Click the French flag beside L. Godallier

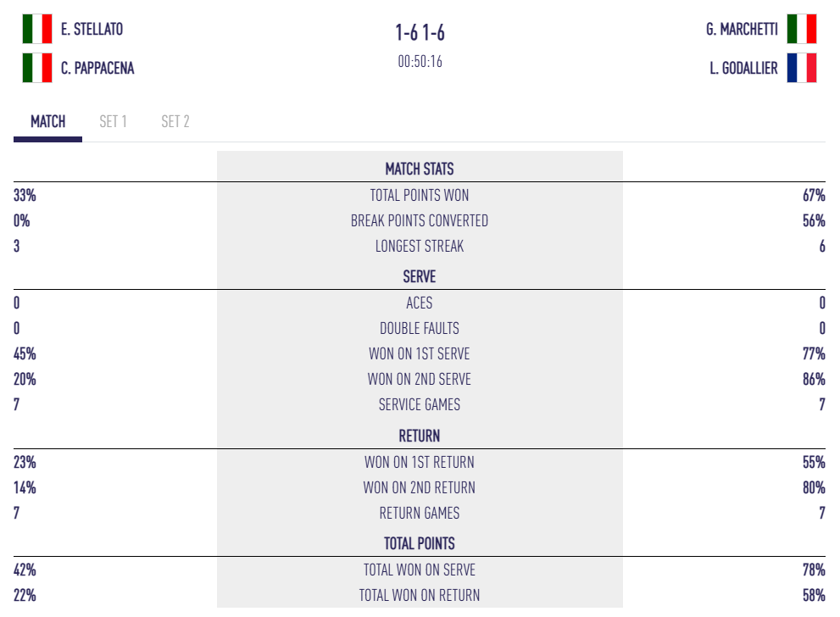coord(801,68)
